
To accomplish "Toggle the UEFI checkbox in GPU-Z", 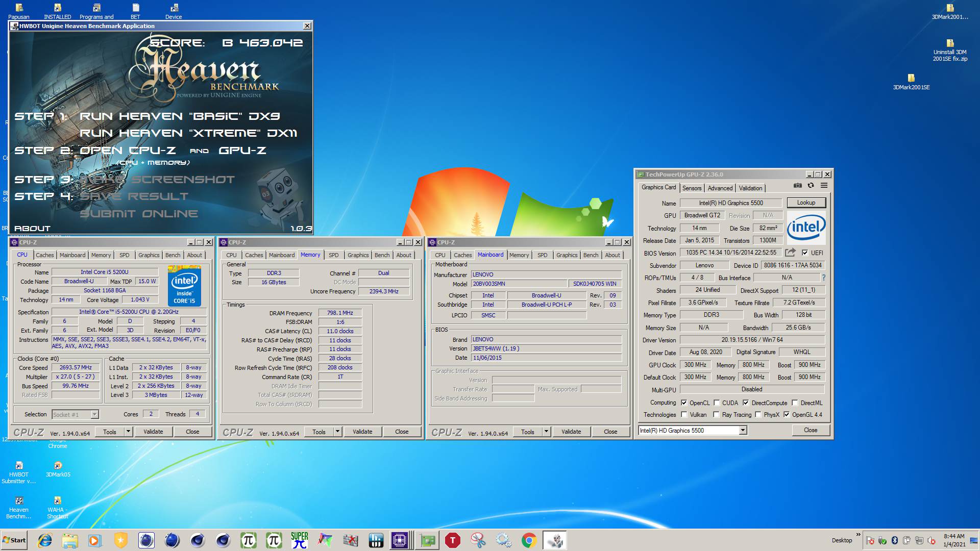I will click(805, 253).
